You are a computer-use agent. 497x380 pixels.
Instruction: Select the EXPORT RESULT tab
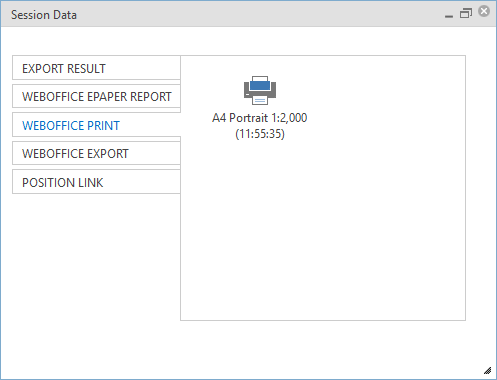coord(96,68)
